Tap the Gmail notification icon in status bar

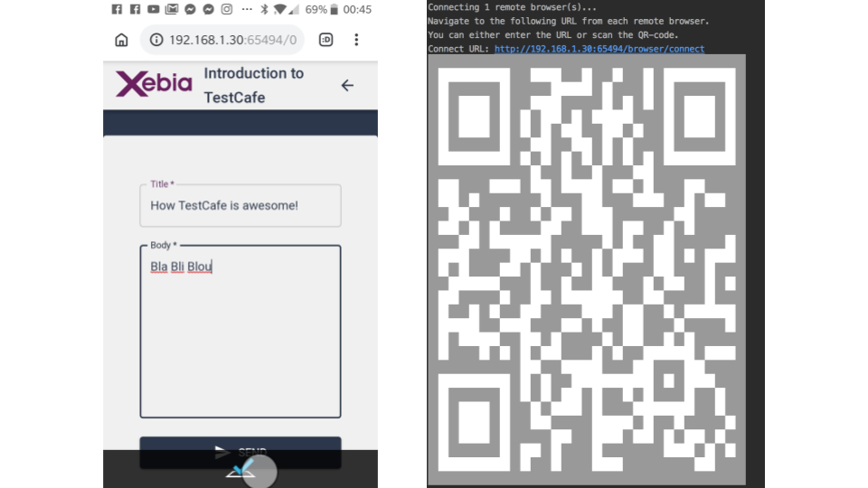[172, 9]
